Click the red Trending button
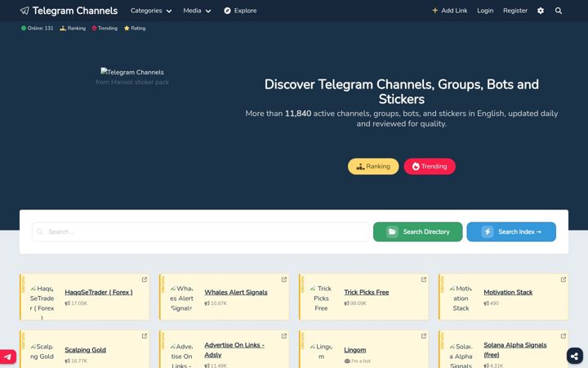 pos(430,166)
